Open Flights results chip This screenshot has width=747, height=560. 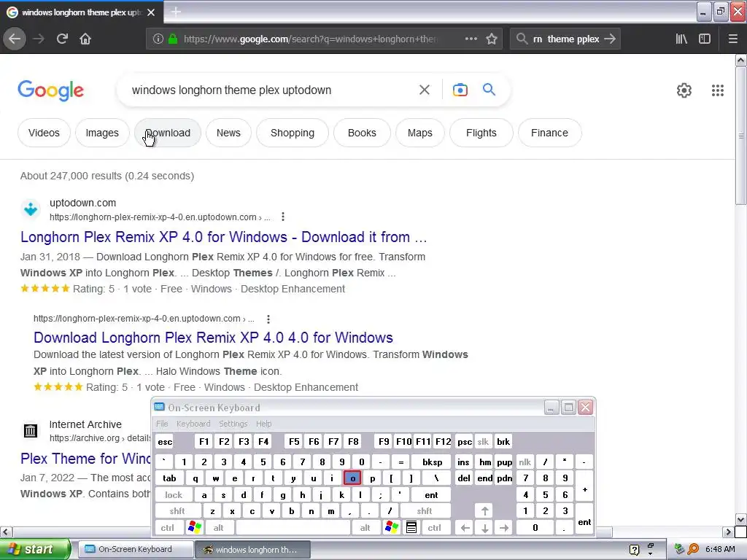pyautogui.click(x=481, y=133)
